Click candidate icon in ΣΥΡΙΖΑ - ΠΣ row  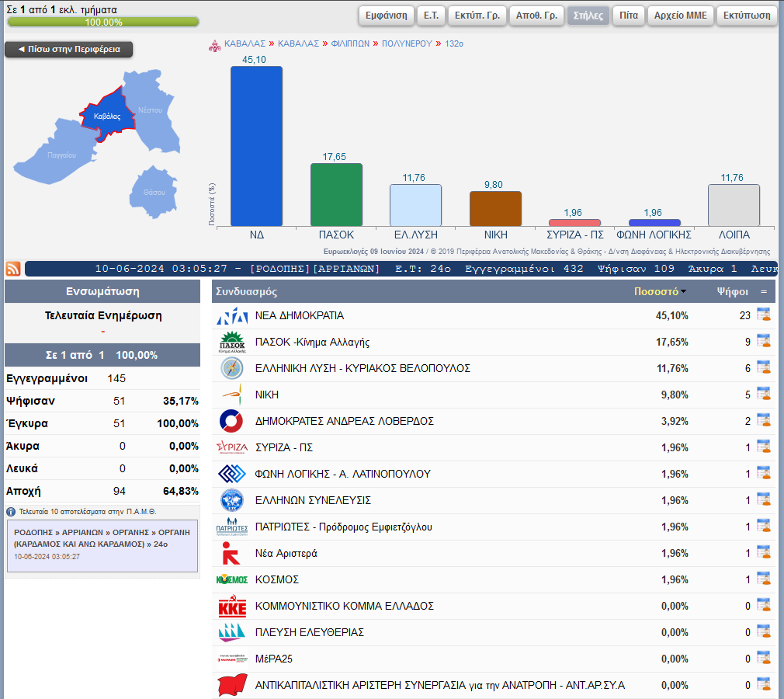[x=763, y=447]
